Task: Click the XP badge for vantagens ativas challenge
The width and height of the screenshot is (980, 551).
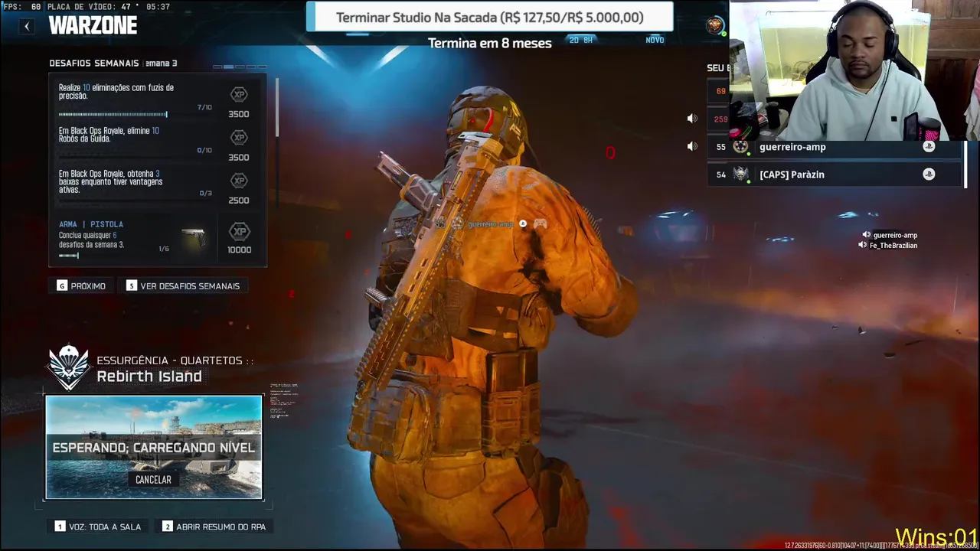Action: click(239, 181)
